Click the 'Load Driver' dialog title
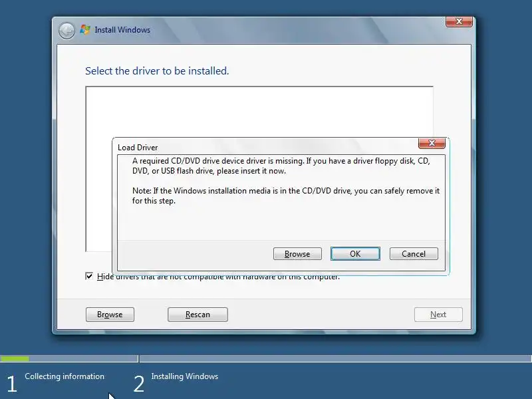This screenshot has width=532, height=399. coord(138,148)
